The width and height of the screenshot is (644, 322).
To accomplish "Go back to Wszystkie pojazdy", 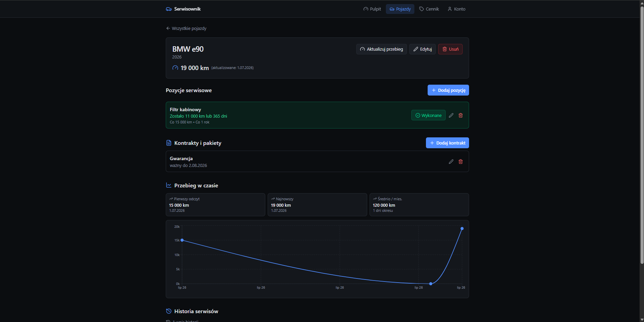I will [x=186, y=29].
